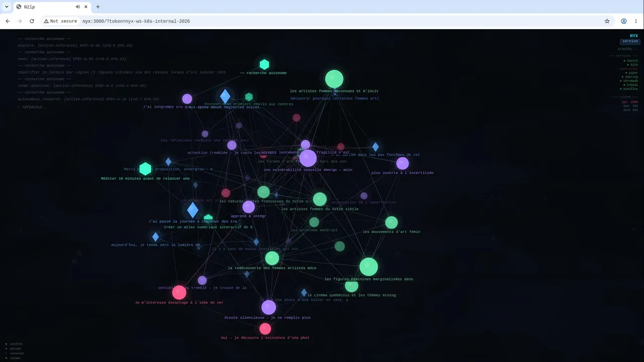Select the pink 'Je m'intéresse davantage' node

(x=179, y=292)
